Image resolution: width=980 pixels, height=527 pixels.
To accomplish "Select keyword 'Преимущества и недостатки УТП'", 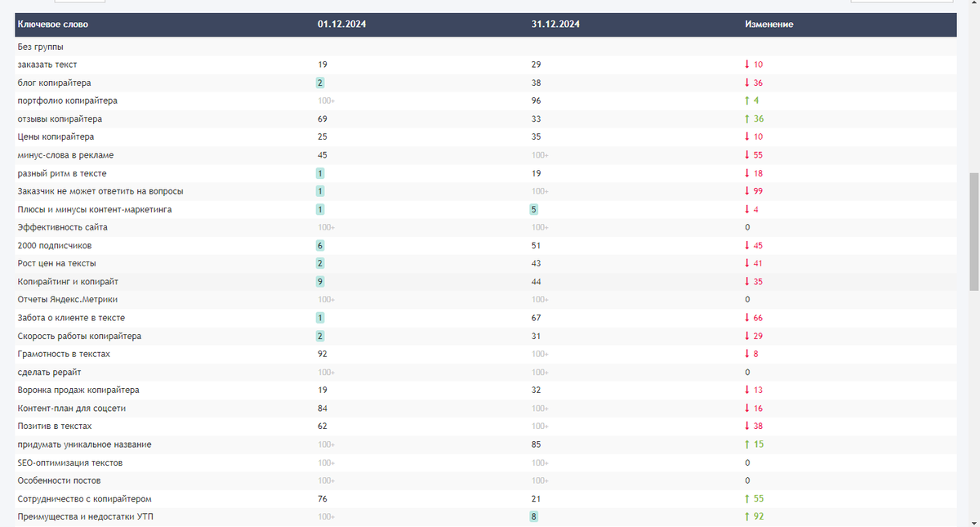I will pyautogui.click(x=84, y=516).
